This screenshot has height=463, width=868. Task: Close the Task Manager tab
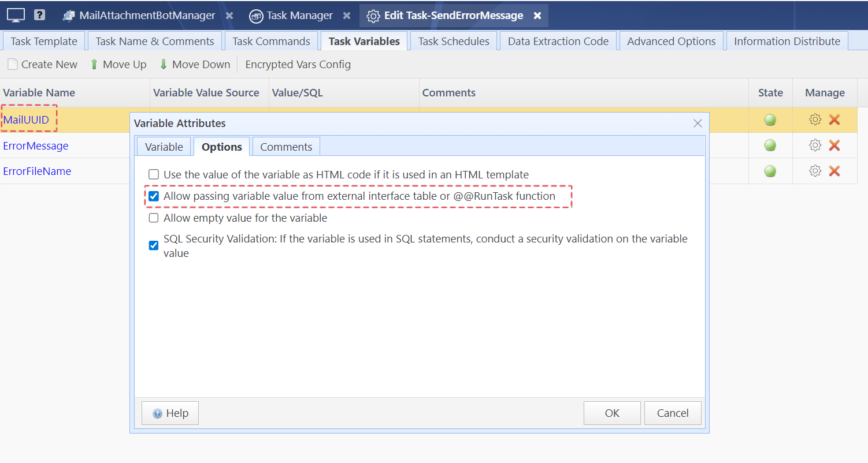347,16
